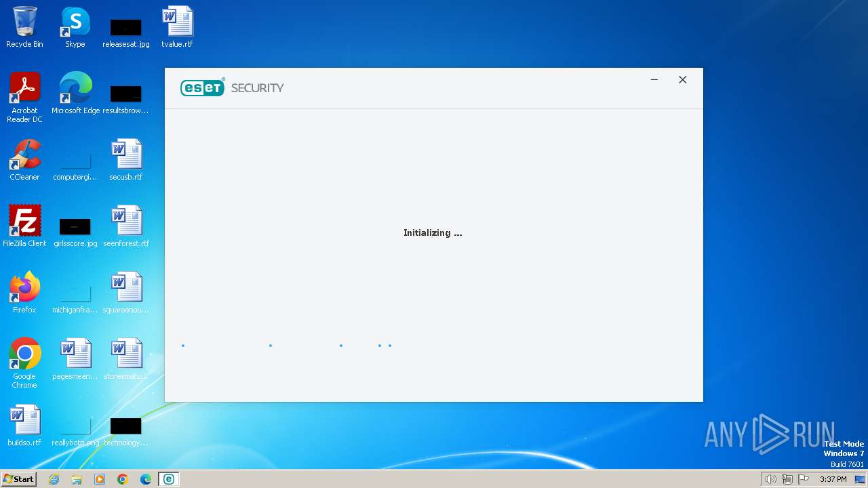Click the Show desktop button
Viewport: 868px width, 488px height.
859,479
